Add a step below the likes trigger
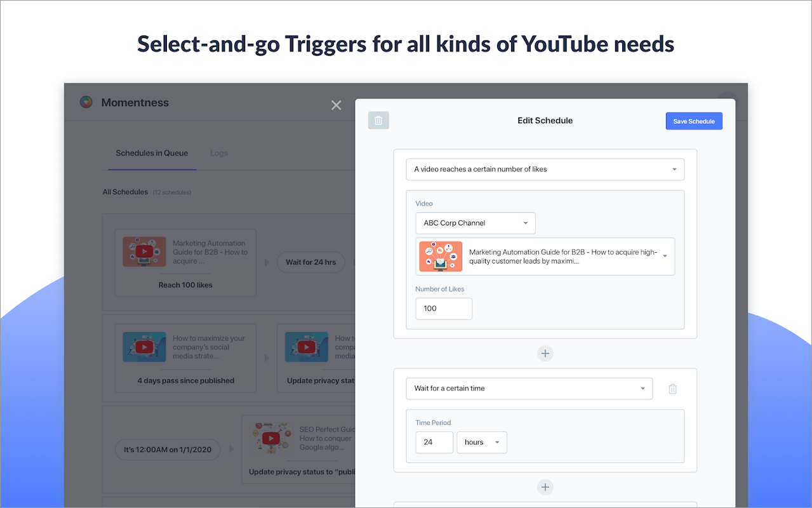The width and height of the screenshot is (812, 508). [545, 353]
